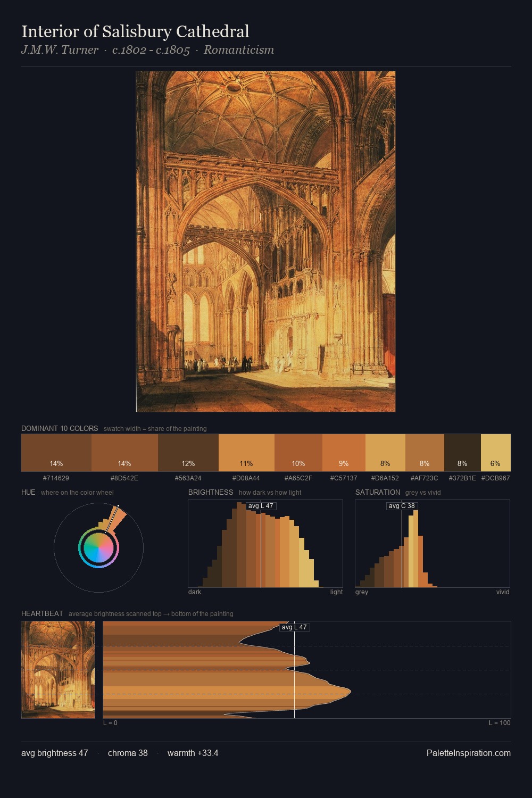This screenshot has height=798, width=532.
Task: Click the hex code text '#DCB967'
Action: click(x=496, y=478)
